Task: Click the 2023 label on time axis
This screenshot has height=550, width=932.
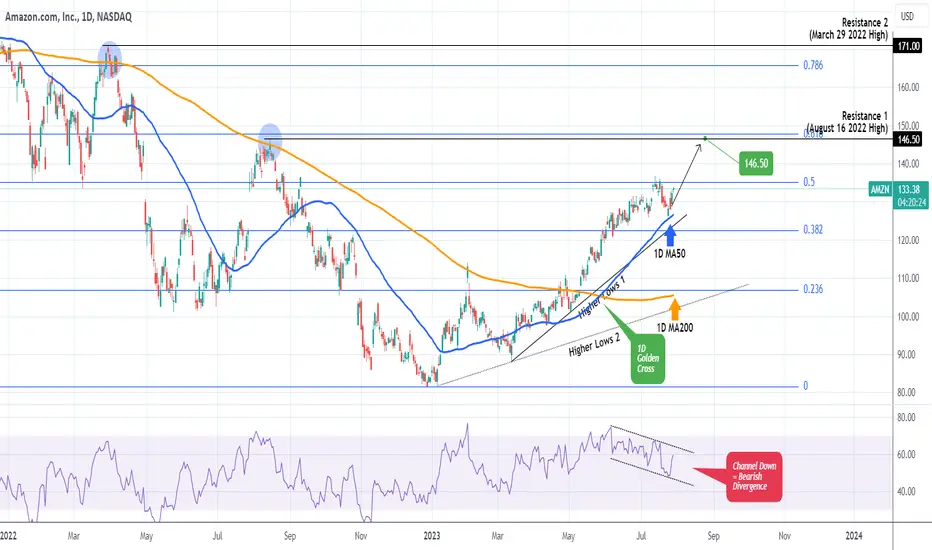Action: click(x=432, y=536)
